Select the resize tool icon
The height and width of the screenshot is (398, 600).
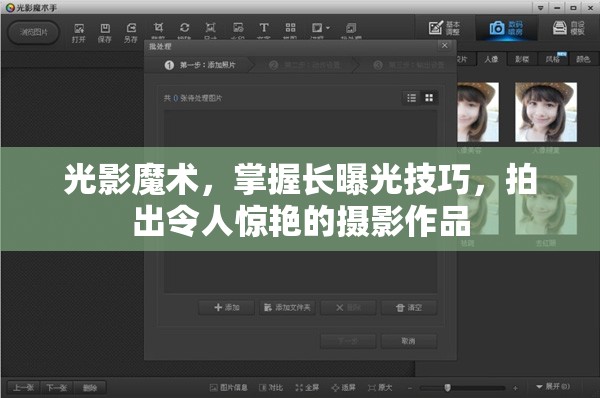210,28
